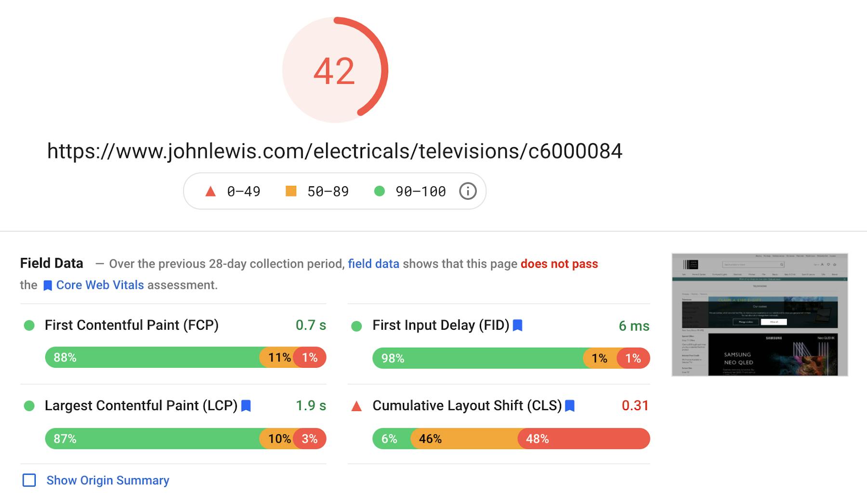
Task: Click the Show Origin Summary label
Action: point(108,480)
